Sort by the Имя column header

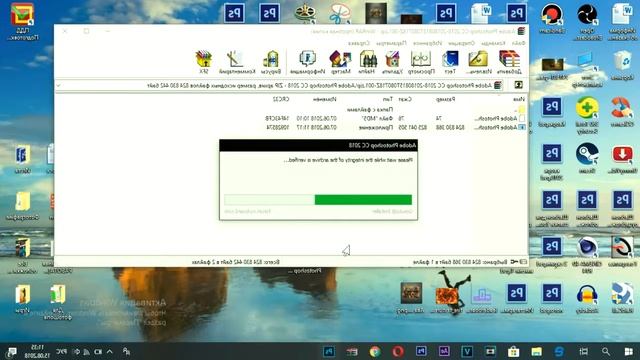(519, 99)
